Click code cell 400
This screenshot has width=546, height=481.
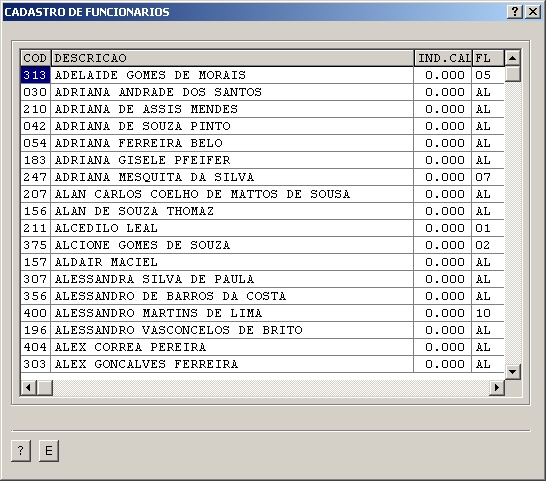click(x=36, y=313)
